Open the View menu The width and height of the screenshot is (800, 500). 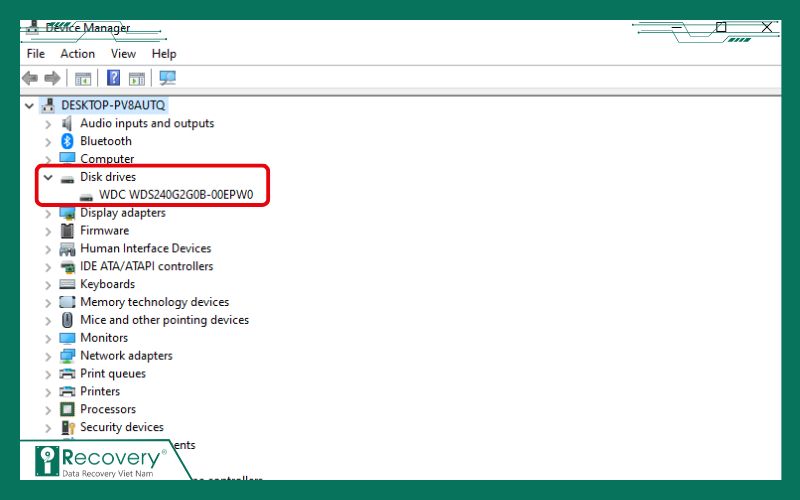pos(123,54)
